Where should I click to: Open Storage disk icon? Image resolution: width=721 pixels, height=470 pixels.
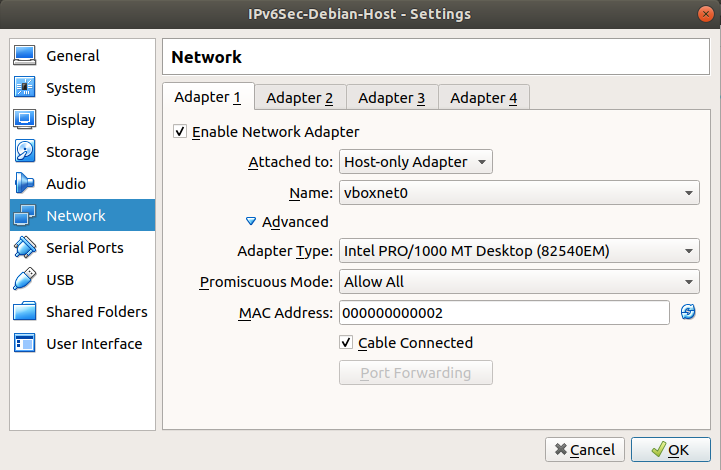click(26, 152)
